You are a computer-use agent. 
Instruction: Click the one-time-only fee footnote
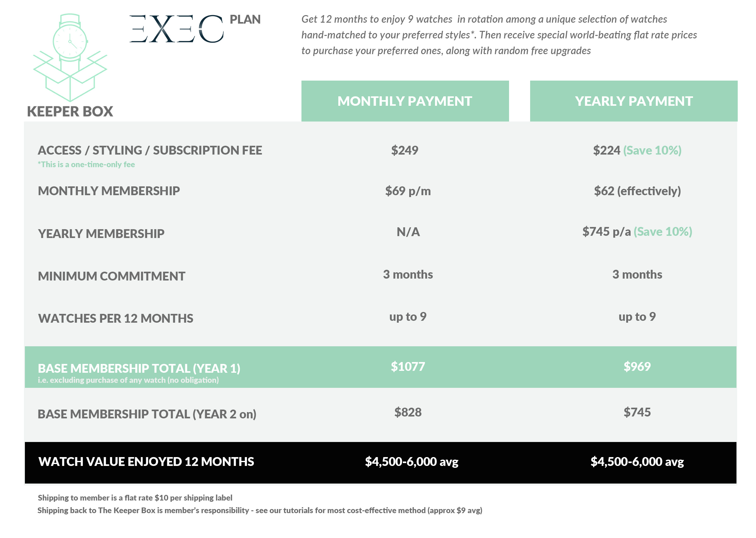click(x=86, y=164)
